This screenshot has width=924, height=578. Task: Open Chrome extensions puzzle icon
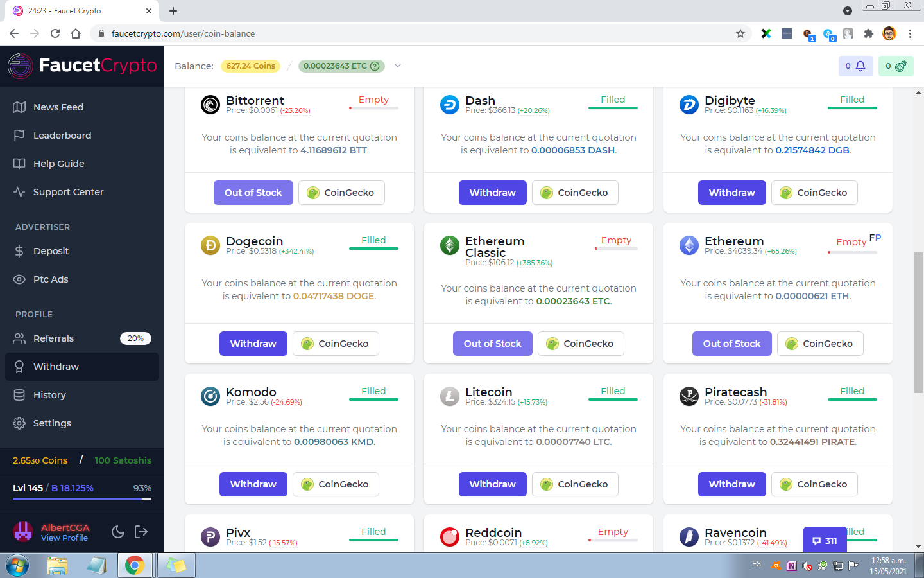pyautogui.click(x=869, y=33)
